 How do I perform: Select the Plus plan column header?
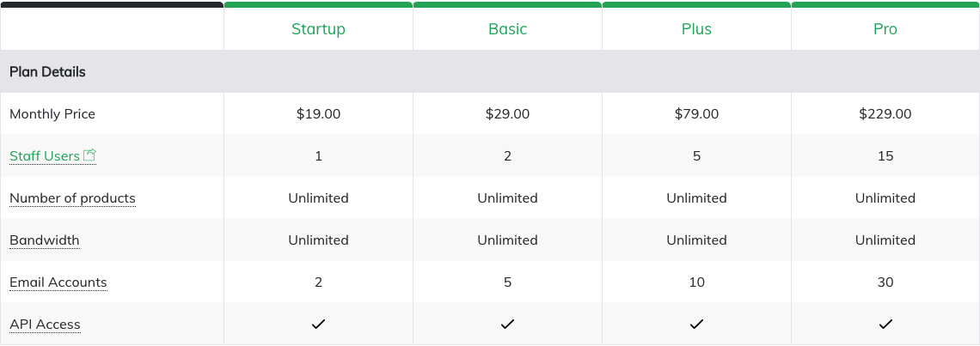697,28
